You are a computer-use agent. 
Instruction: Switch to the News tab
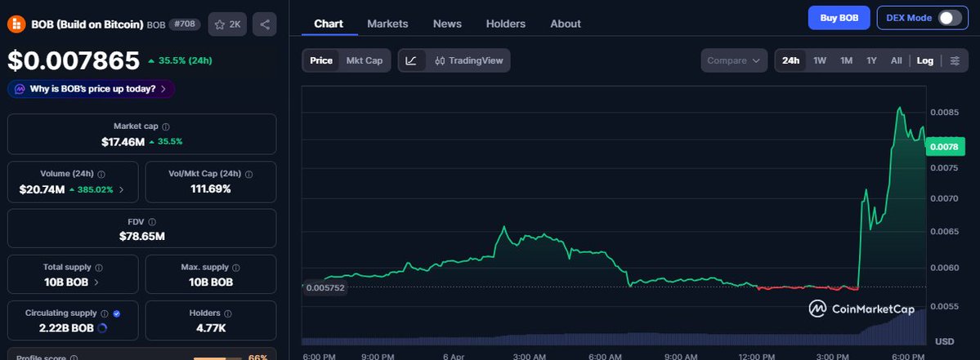tap(448, 24)
